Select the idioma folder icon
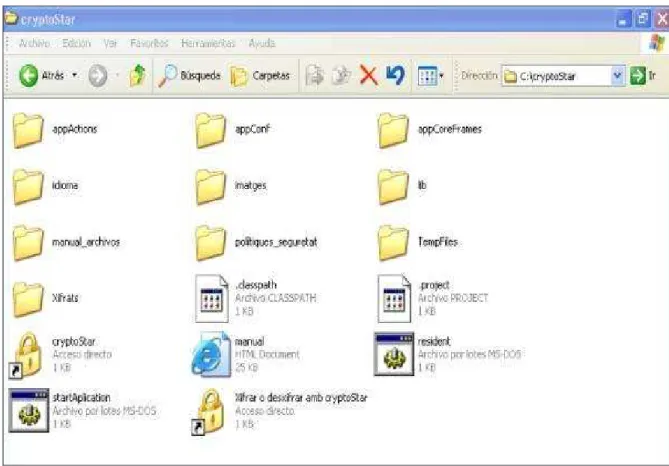This screenshot has height=466, width=669. [x=28, y=186]
